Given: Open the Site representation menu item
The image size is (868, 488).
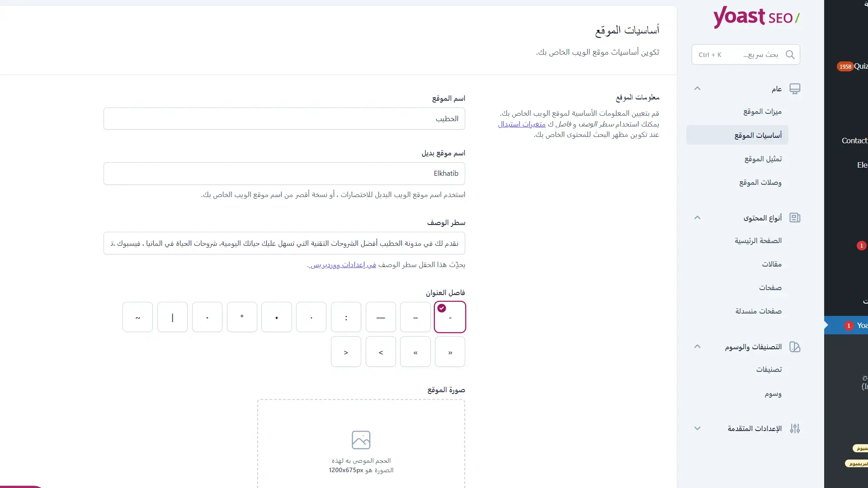Looking at the screenshot, I should click(x=763, y=159).
